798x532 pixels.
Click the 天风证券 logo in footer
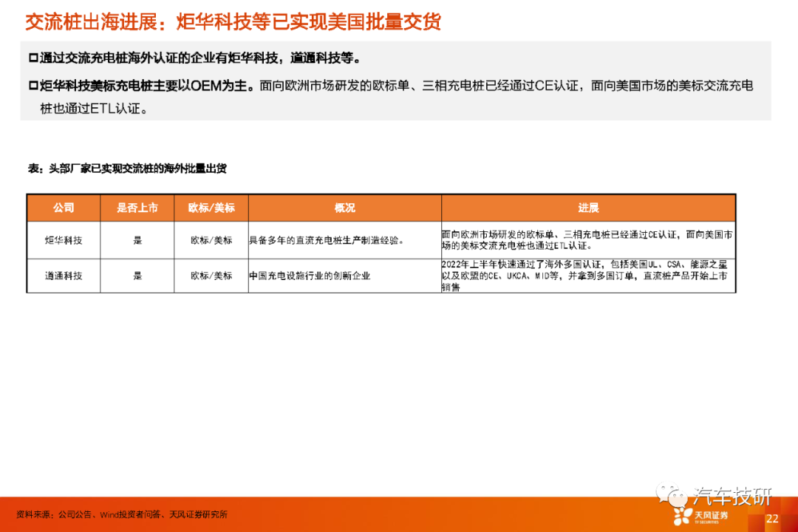[x=700, y=516]
